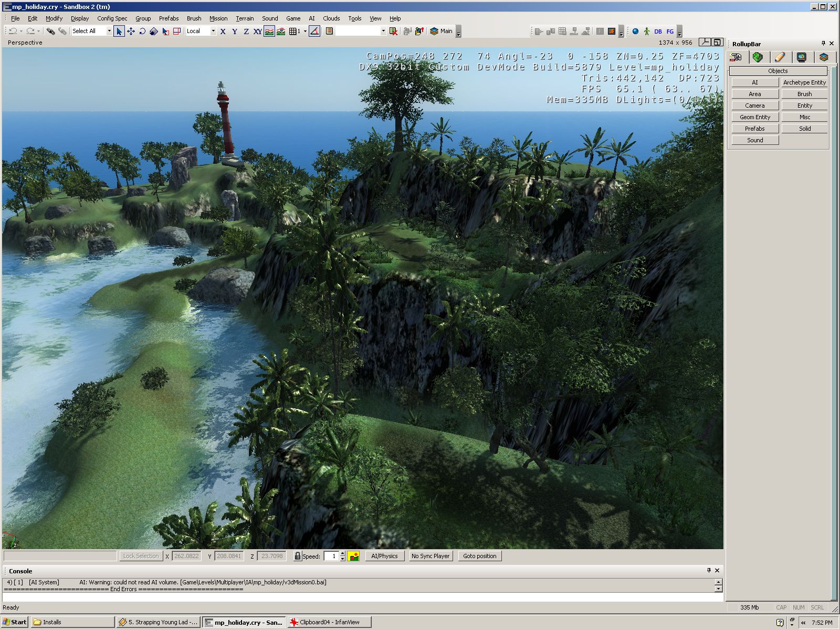
Task: Activate the Move tool
Action: pyautogui.click(x=131, y=31)
